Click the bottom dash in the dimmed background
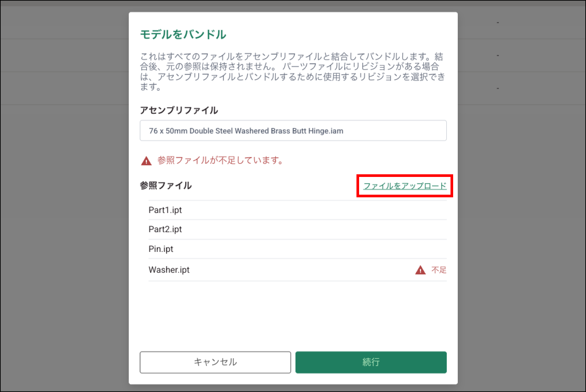586x392 pixels. (x=498, y=88)
